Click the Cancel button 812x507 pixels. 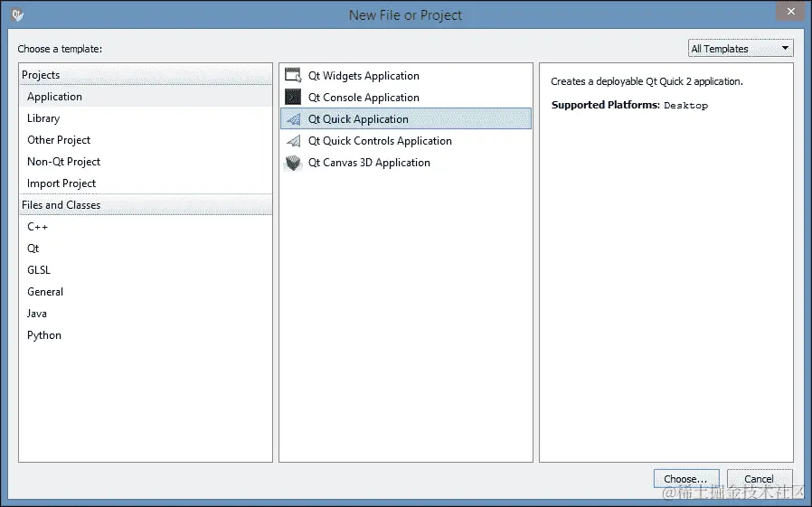coord(760,479)
